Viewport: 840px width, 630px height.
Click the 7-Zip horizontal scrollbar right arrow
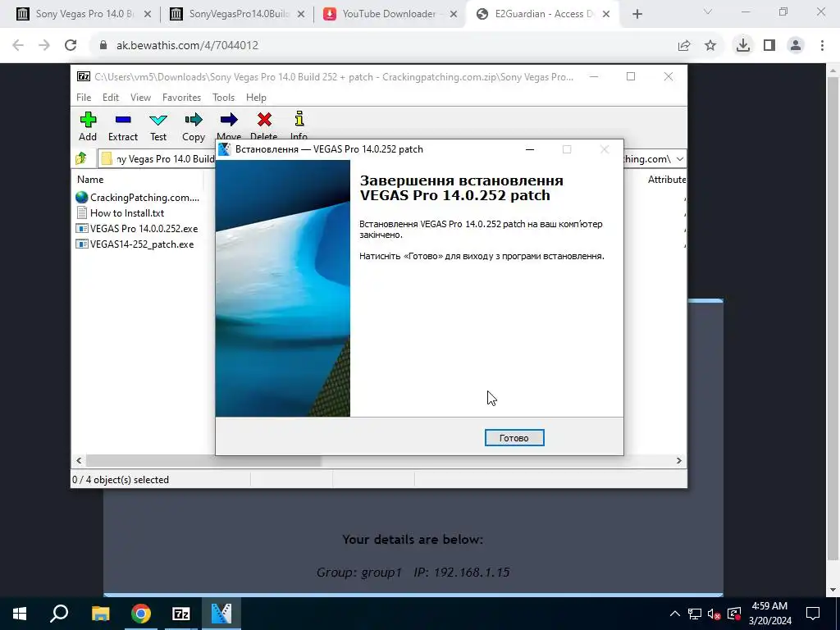click(x=678, y=460)
